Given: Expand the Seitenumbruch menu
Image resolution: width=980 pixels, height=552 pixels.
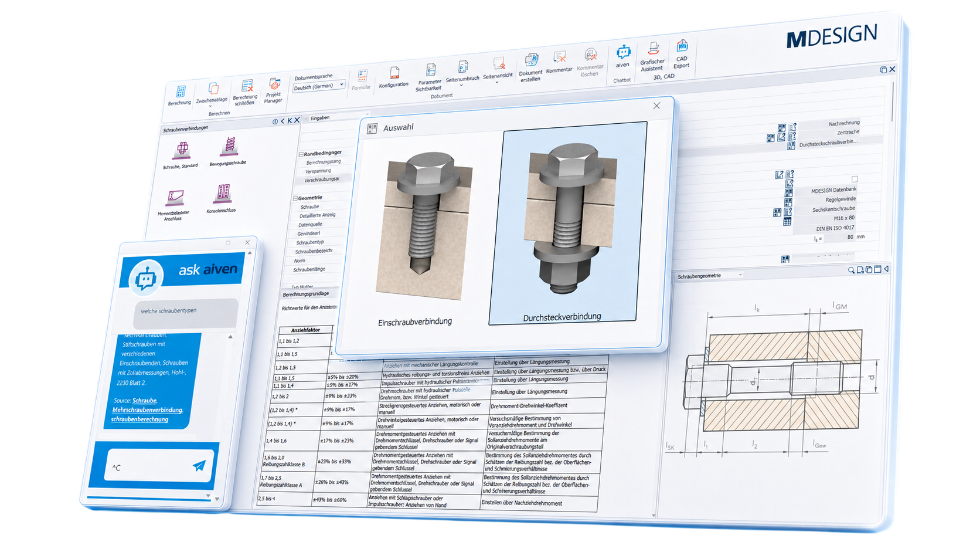Looking at the screenshot, I should (x=462, y=74).
